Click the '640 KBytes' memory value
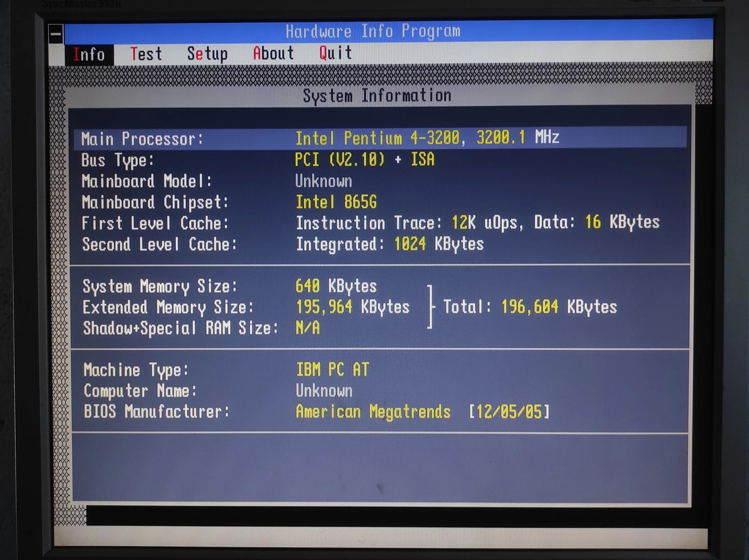749x560 pixels. (336, 286)
